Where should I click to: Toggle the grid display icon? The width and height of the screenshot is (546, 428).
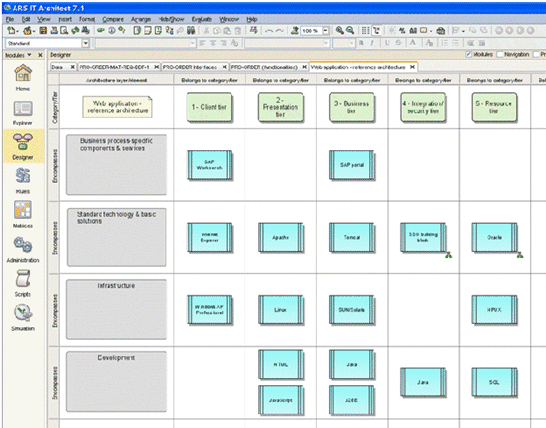tap(365, 31)
